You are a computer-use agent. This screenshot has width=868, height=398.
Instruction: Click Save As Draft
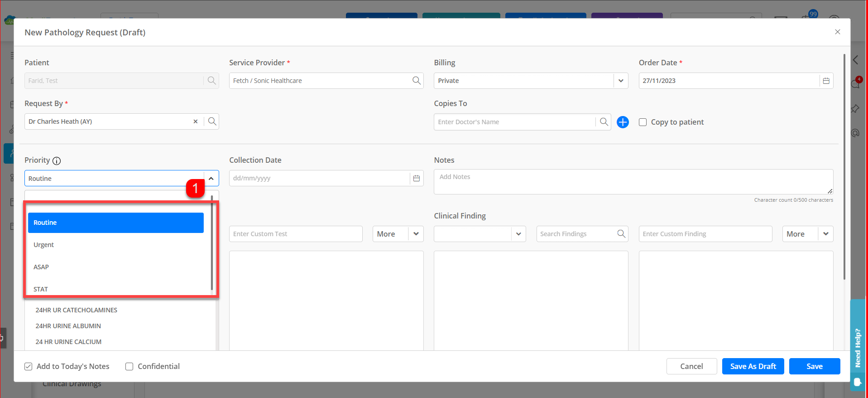(x=753, y=366)
